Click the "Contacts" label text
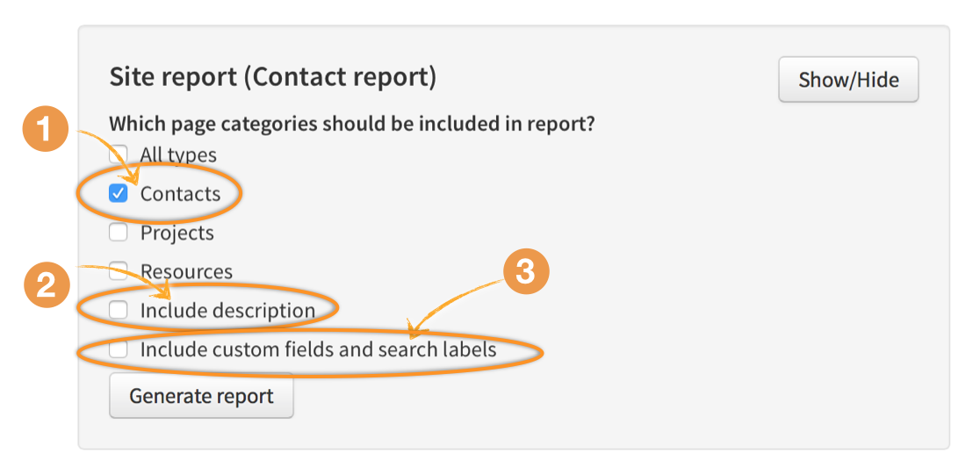This screenshot has height=467, width=980. click(x=180, y=194)
